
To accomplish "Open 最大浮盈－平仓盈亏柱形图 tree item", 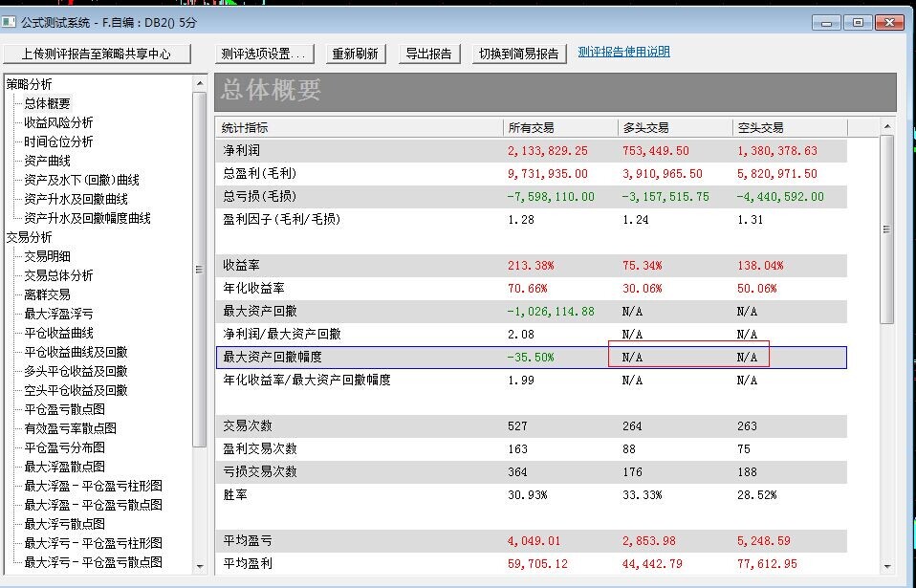I will coord(93,486).
